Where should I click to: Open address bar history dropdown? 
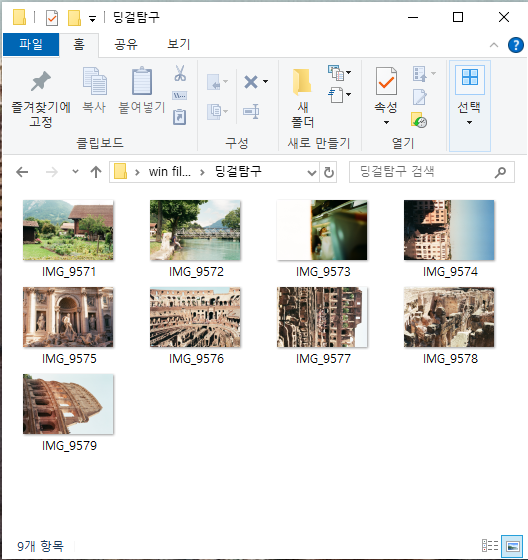point(312,173)
